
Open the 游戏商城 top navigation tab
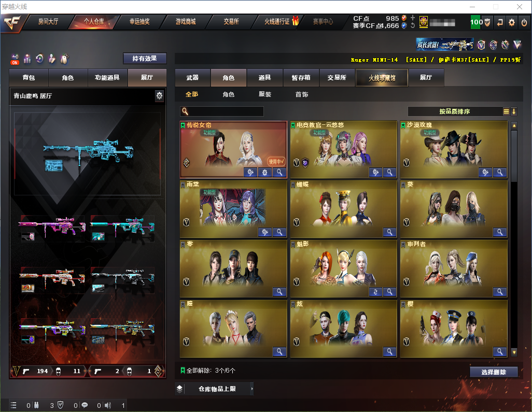point(186,22)
